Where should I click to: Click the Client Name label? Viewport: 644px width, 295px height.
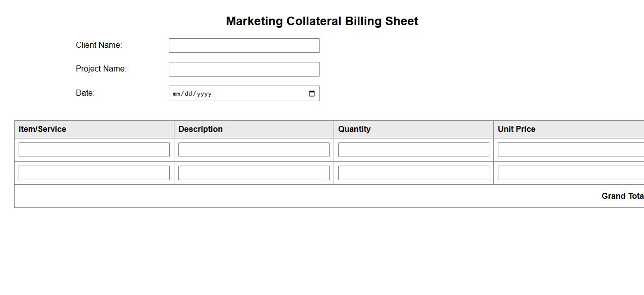99,45
